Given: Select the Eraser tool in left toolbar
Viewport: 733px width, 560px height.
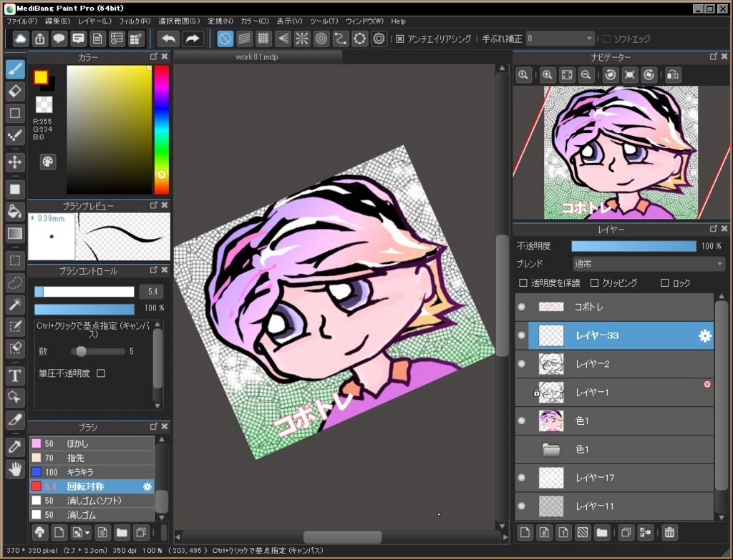Looking at the screenshot, I should [15, 91].
